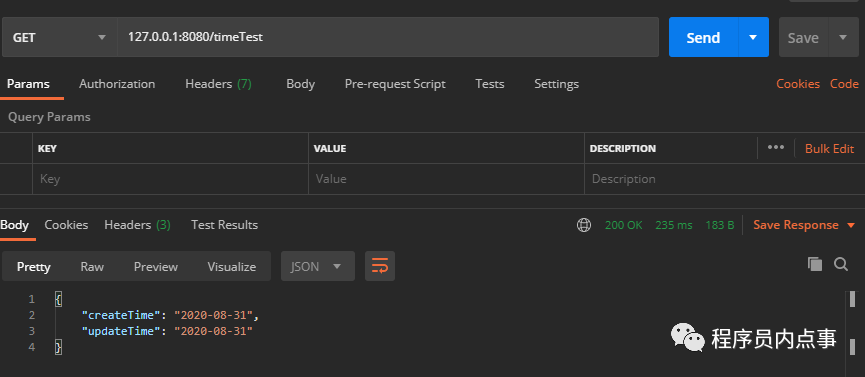The width and height of the screenshot is (865, 377).
Task: Open the Code link
Action: point(845,84)
